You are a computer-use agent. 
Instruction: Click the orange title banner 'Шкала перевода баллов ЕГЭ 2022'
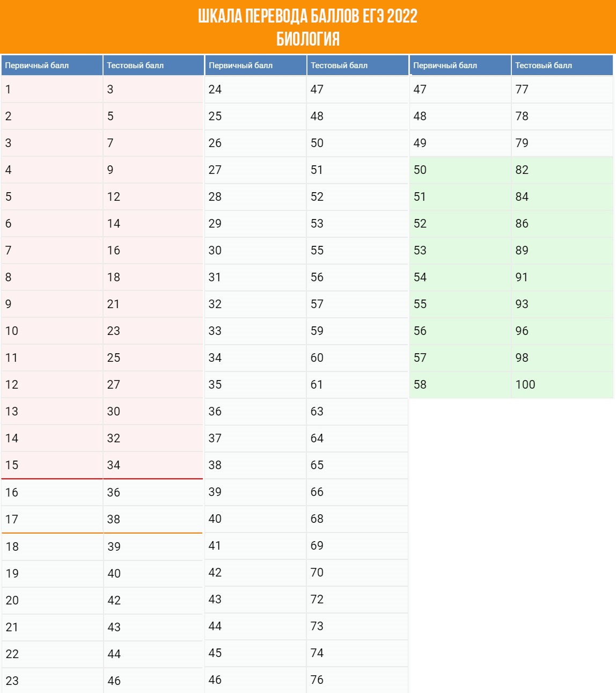coord(308,27)
